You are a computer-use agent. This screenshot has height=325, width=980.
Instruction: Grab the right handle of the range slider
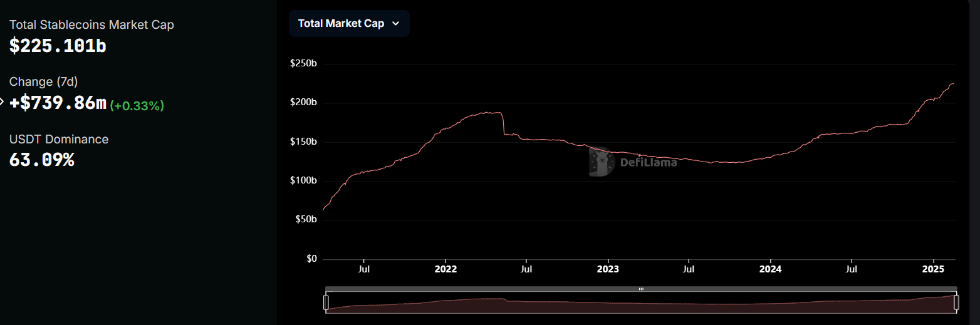coord(956,302)
